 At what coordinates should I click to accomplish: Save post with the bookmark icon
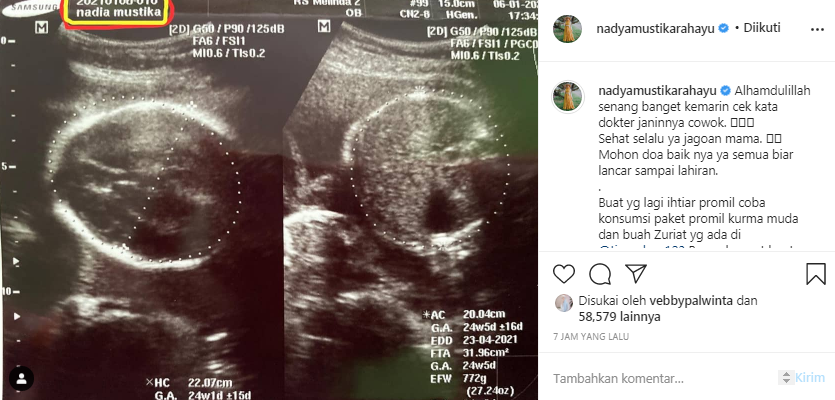point(815,274)
